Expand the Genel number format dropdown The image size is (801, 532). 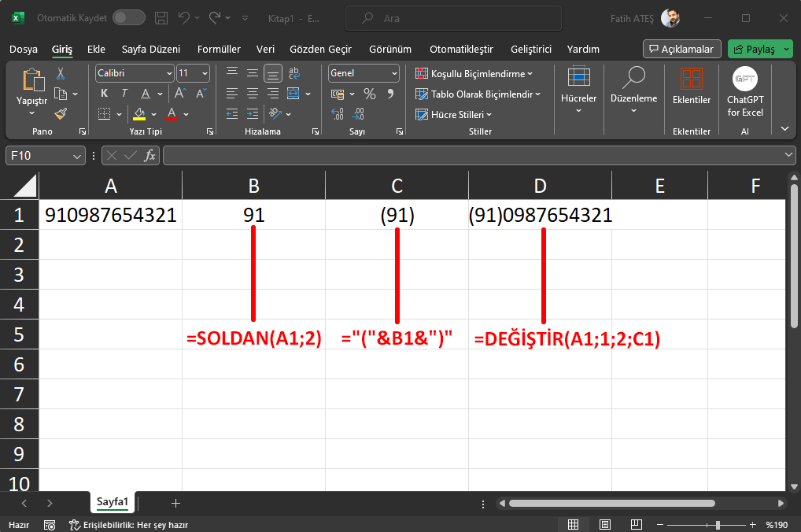394,73
